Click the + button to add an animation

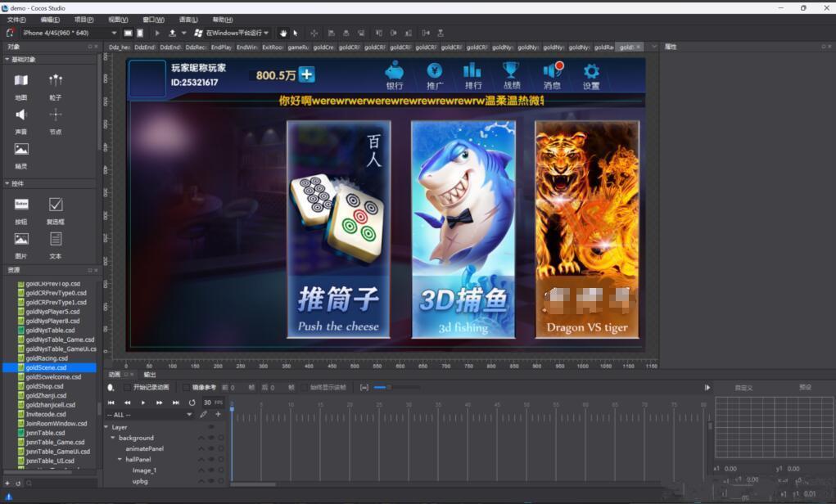click(218, 415)
